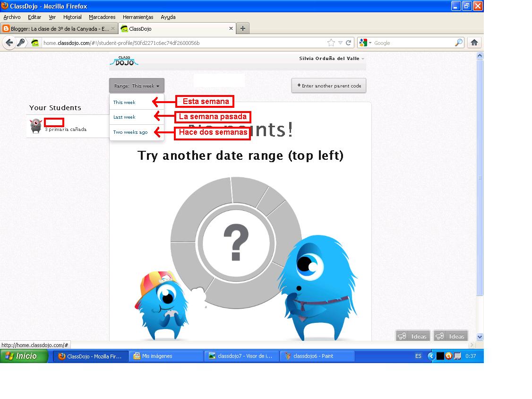Restore down the Firefox window
This screenshot has width=532, height=399.
pos(467,6)
